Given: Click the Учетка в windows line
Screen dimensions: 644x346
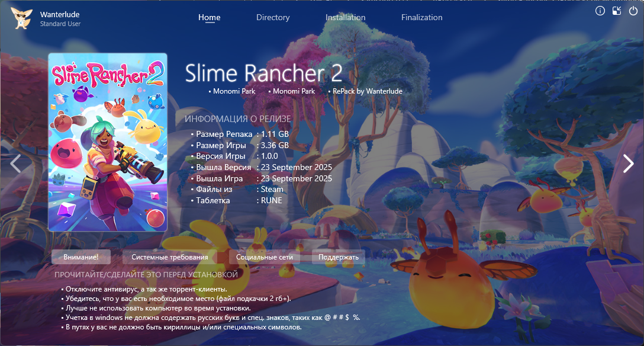Looking at the screenshot, I should click(x=212, y=317).
